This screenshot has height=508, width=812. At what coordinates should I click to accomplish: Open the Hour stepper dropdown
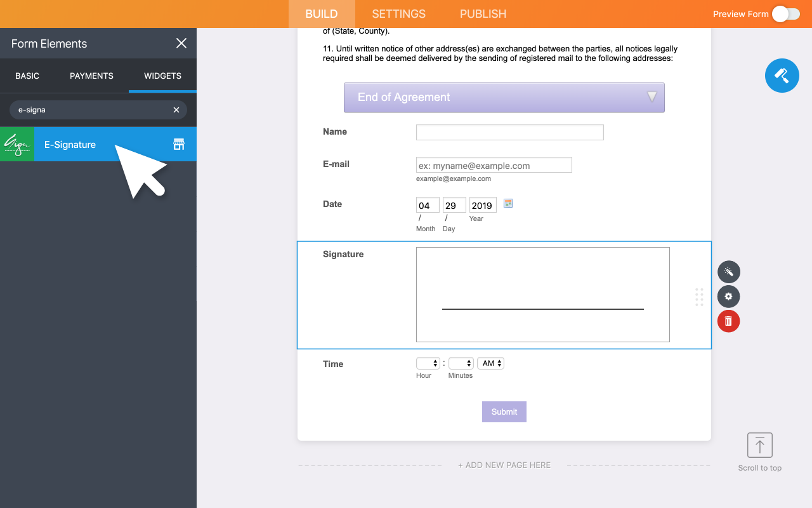(427, 363)
